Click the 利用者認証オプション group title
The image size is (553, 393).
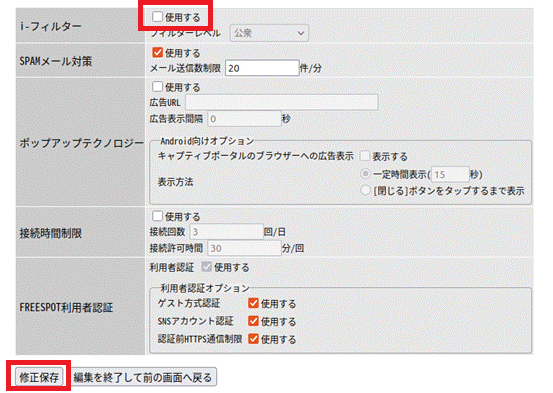(x=205, y=288)
